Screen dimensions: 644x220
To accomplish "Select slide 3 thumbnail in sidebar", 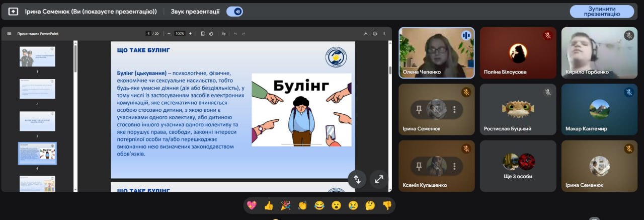I will [37, 121].
